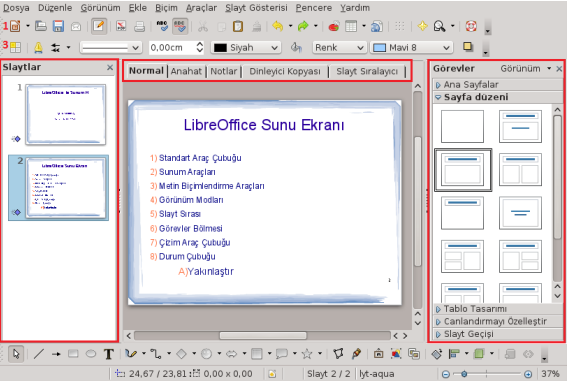
Task: Insert a table using table icon
Action: pyautogui.click(x=351, y=26)
